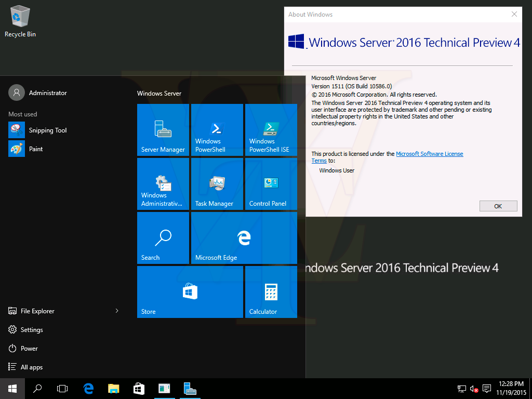The height and width of the screenshot is (399, 532).
Task: Toggle the muted volume tray icon
Action: click(x=474, y=389)
